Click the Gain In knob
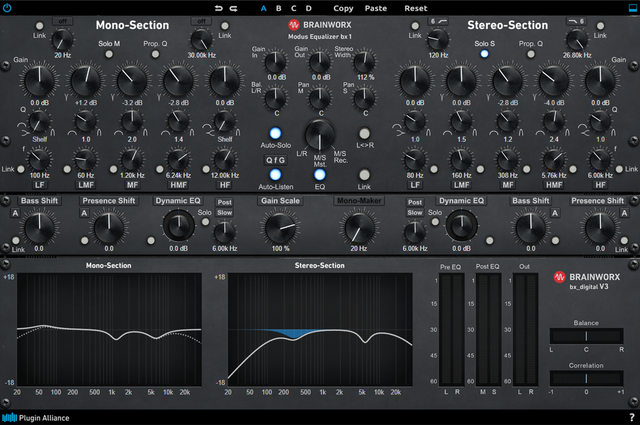This screenshot has height=425, width=640. 276,62
